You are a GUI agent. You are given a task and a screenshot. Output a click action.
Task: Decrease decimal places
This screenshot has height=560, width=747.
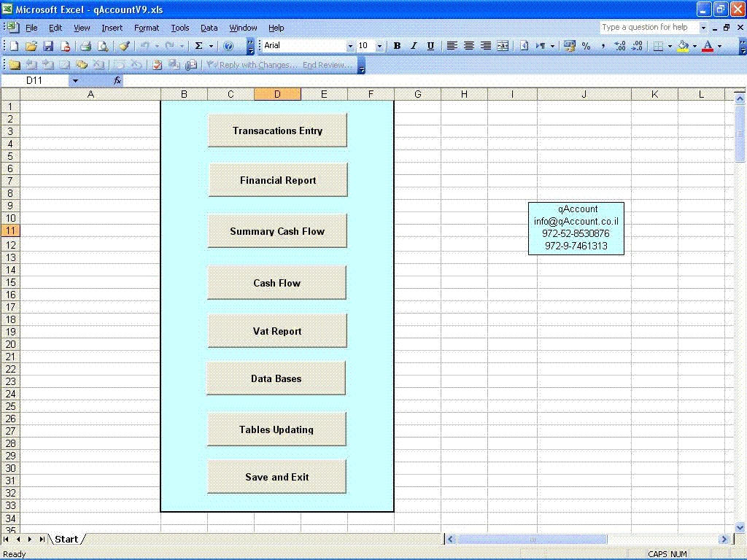tap(637, 46)
